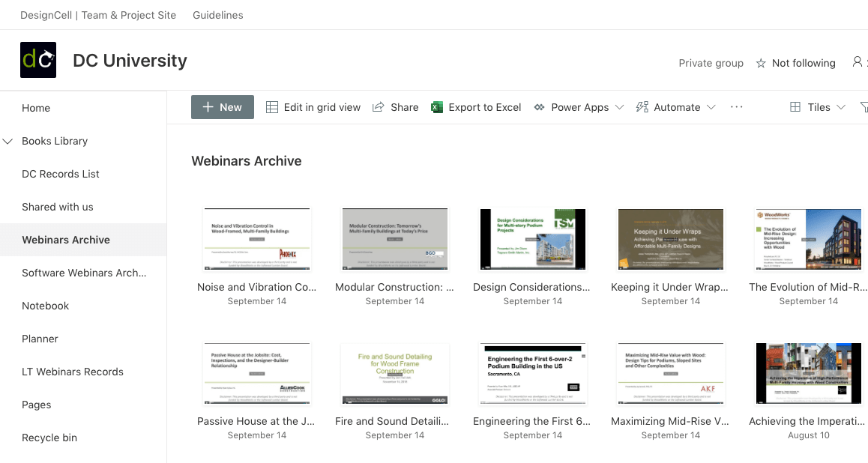Click the Private group link
The image size is (868, 463).
click(711, 63)
